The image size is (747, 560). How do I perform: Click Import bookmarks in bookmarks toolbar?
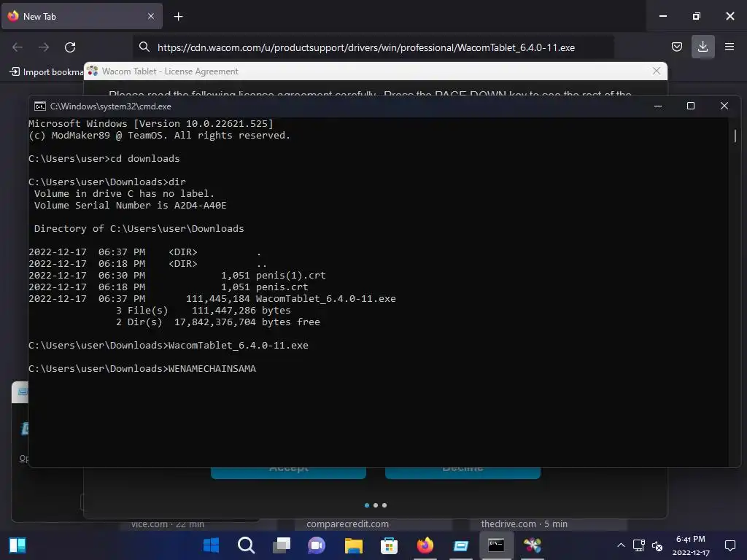(x=47, y=72)
